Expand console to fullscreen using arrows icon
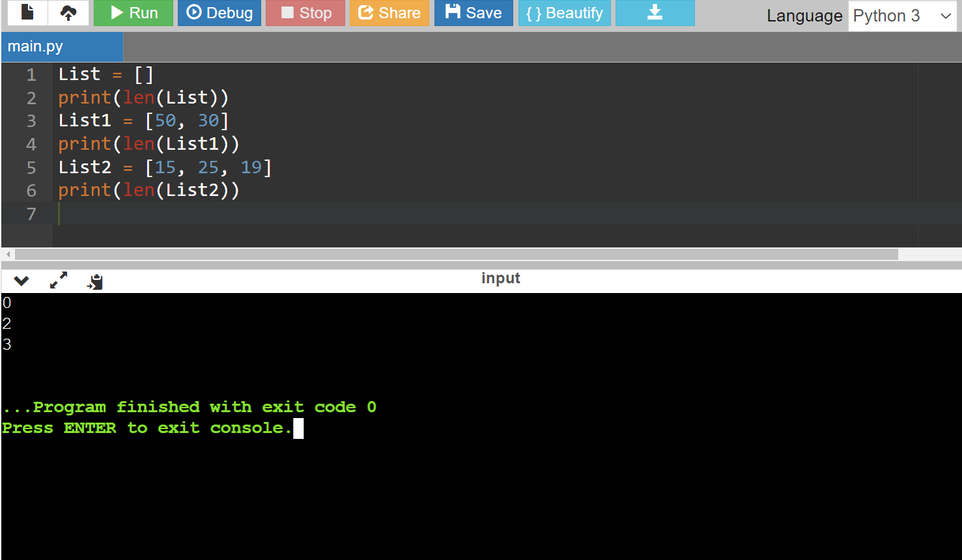This screenshot has height=560, width=962. pos(59,281)
